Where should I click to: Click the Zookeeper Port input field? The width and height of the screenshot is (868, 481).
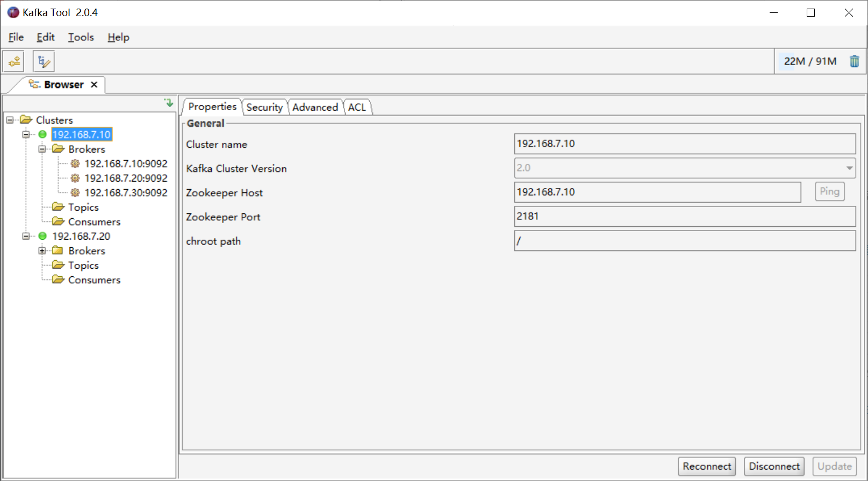685,216
